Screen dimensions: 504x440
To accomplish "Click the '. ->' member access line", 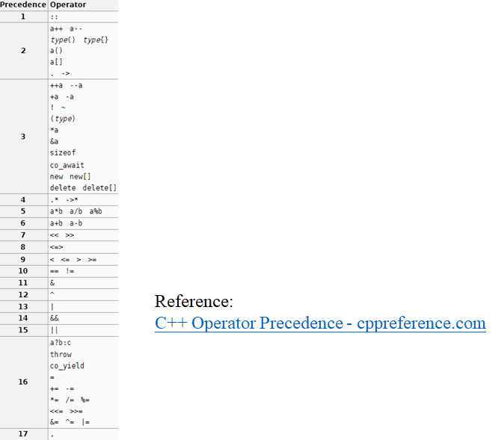I will [60, 73].
